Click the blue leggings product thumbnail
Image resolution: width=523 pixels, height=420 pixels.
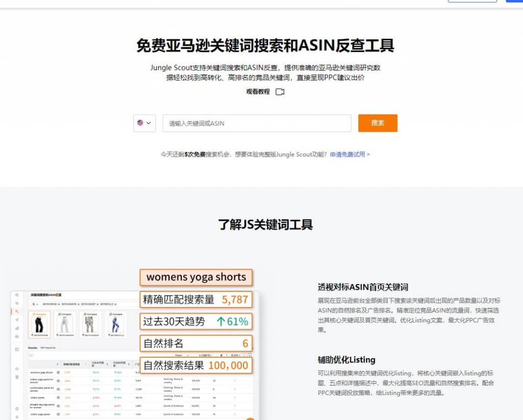click(115, 324)
